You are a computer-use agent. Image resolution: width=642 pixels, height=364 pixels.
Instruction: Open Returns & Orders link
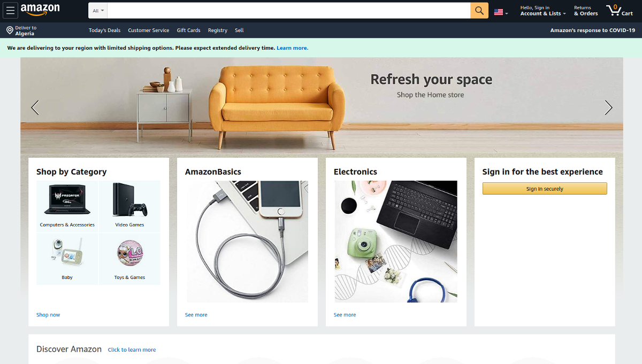pos(586,11)
